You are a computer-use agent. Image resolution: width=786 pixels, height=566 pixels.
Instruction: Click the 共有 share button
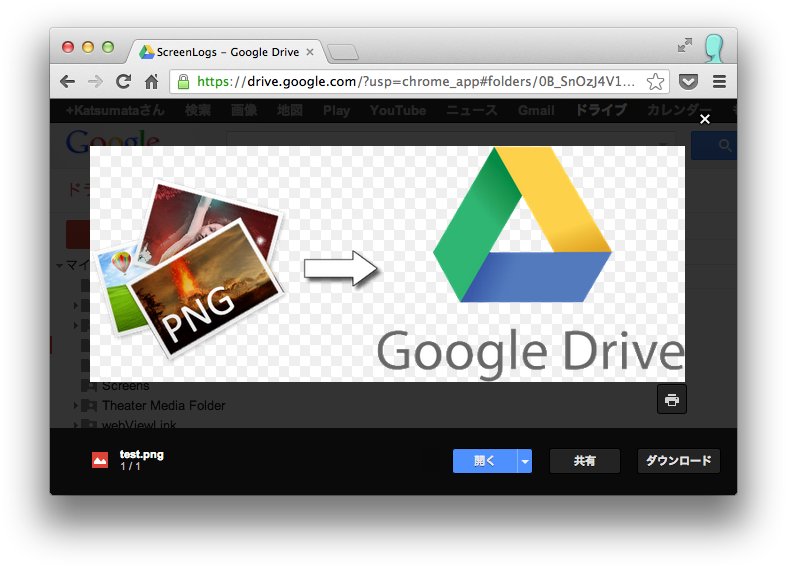click(585, 461)
